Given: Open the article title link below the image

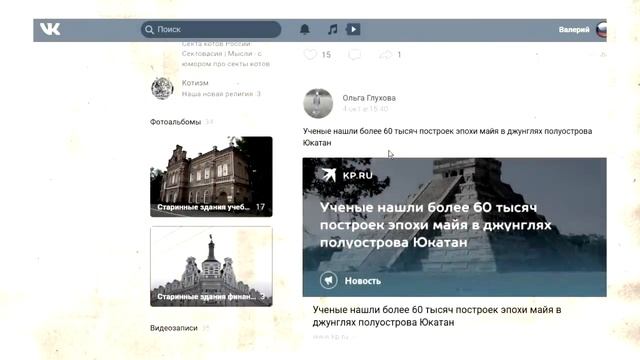Looking at the screenshot, I should click(437, 316).
